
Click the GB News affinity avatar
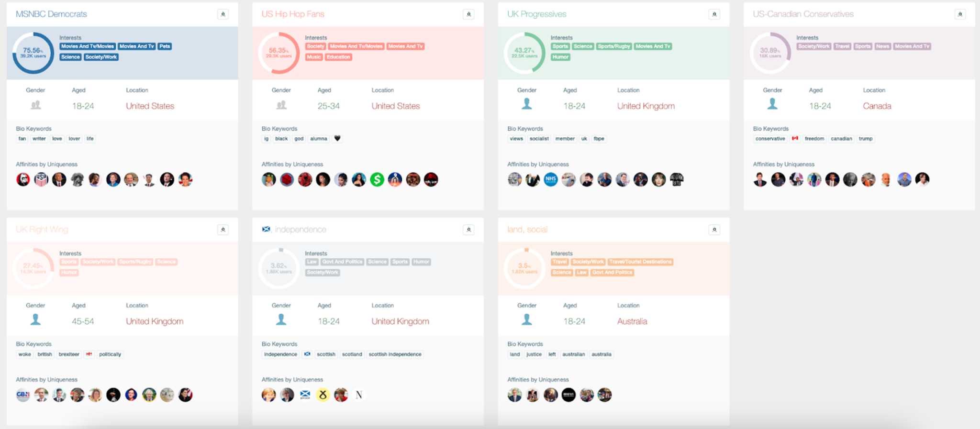point(23,395)
